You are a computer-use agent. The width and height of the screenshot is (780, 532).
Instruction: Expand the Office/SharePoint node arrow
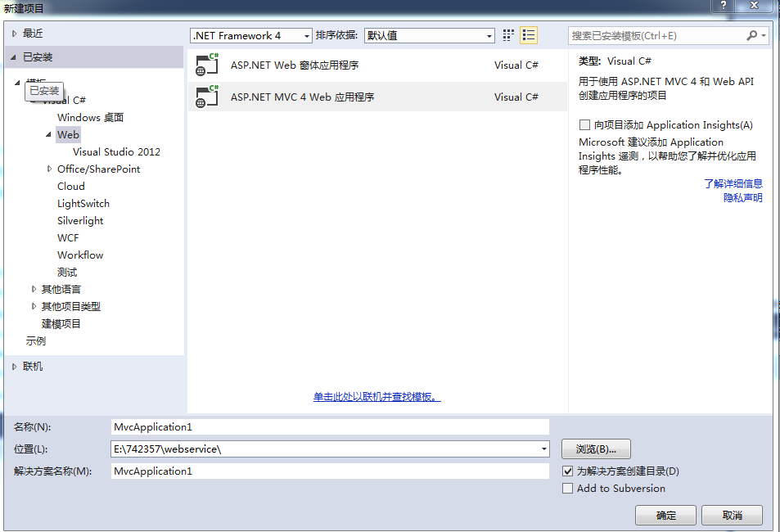(49, 169)
